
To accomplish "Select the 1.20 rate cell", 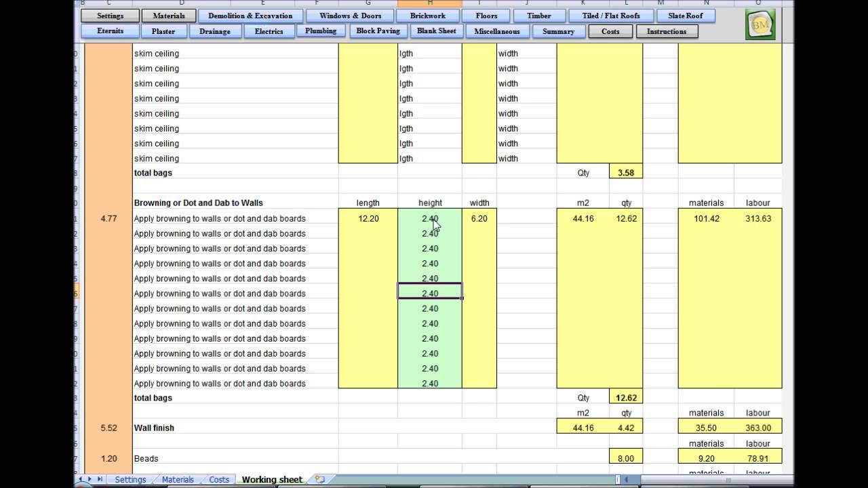I will tap(108, 458).
